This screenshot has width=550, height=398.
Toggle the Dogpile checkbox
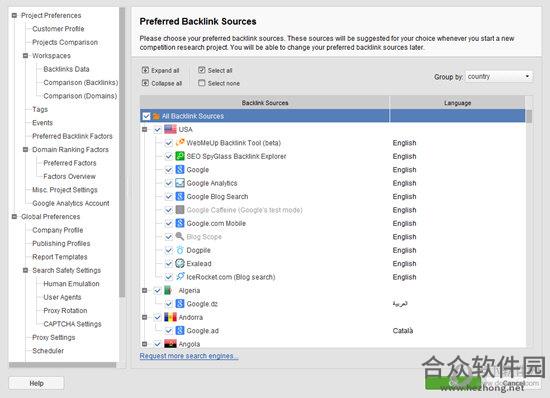point(169,250)
